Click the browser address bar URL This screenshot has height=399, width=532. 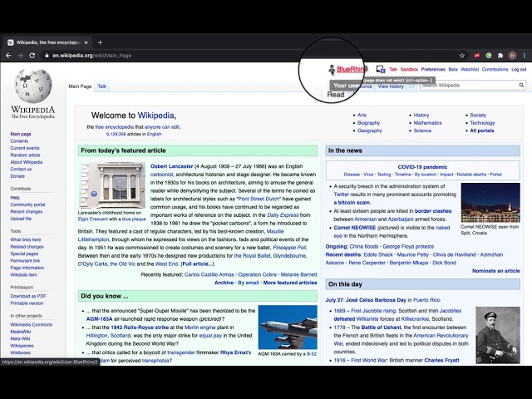click(92, 56)
